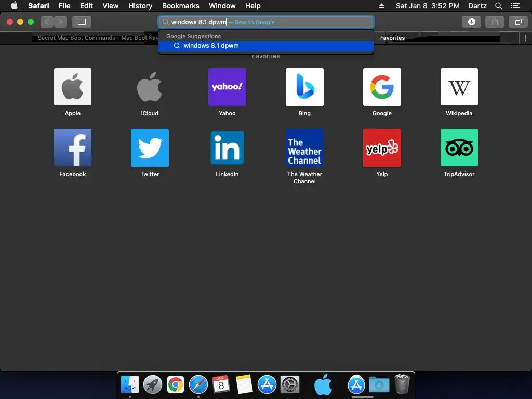Open Spotlight search in menu bar
The width and height of the screenshot is (532, 399).
(498, 6)
